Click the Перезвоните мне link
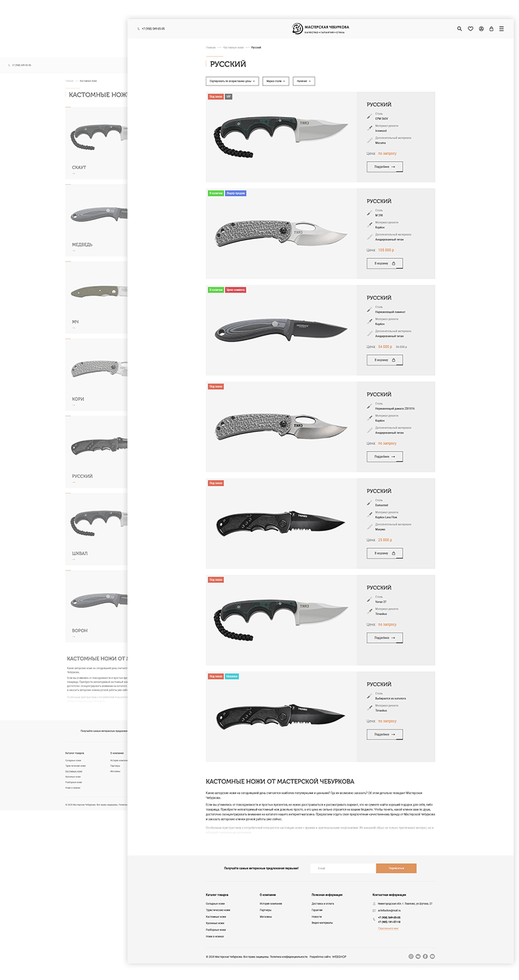The image size is (519, 980). [x=388, y=928]
